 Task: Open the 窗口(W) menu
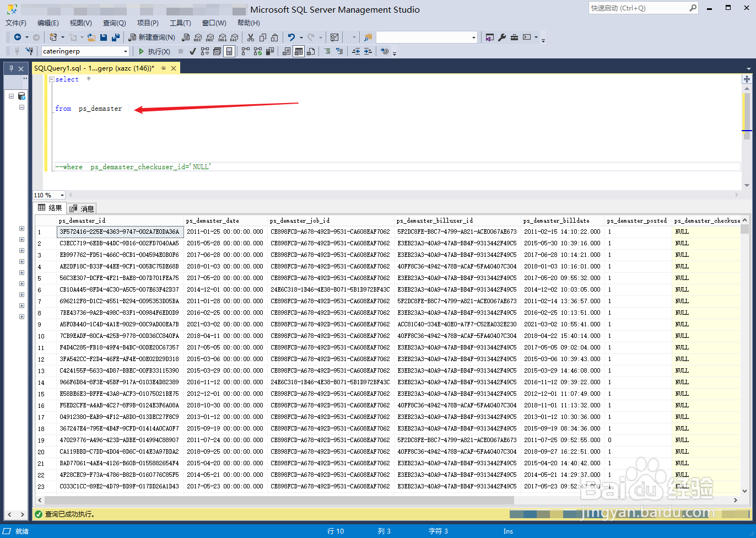214,23
